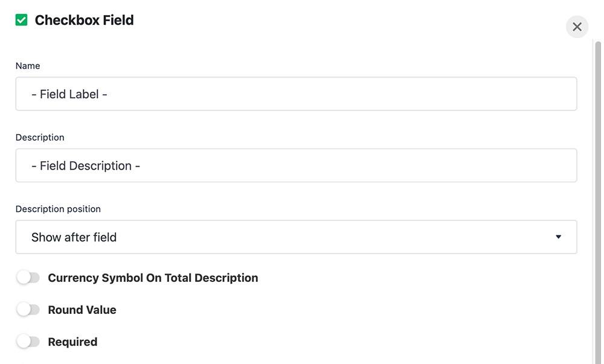
Task: Enable Currency Symbol On Total Description switch
Action: pyautogui.click(x=28, y=278)
